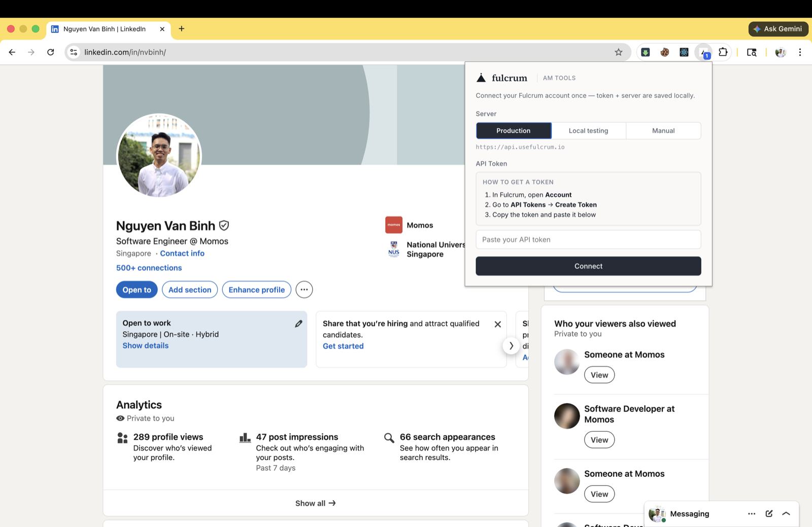The image size is (812, 527).
Task: Reload the LinkedIn page
Action: (51, 52)
